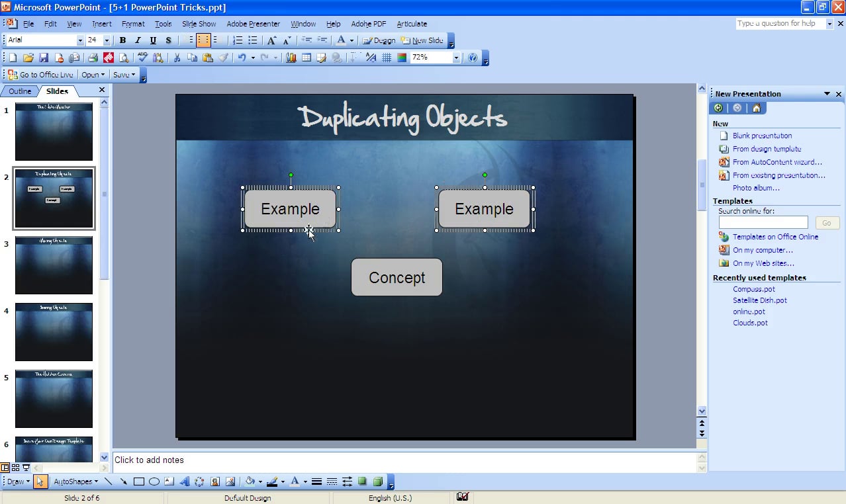Select the Rectangle shape tool
The width and height of the screenshot is (846, 504).
click(x=139, y=482)
